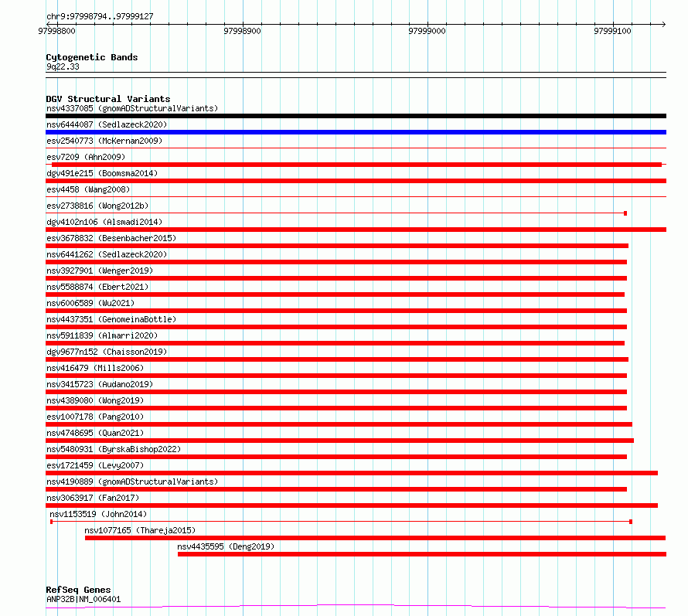
Task: Click the Cytogenetic Bands track title
Action: (x=92, y=57)
